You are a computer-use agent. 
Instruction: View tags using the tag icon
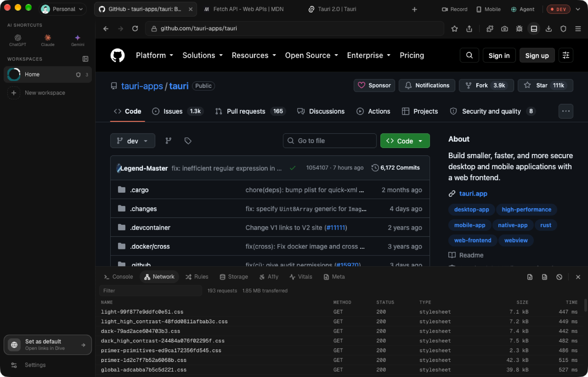pyautogui.click(x=188, y=141)
